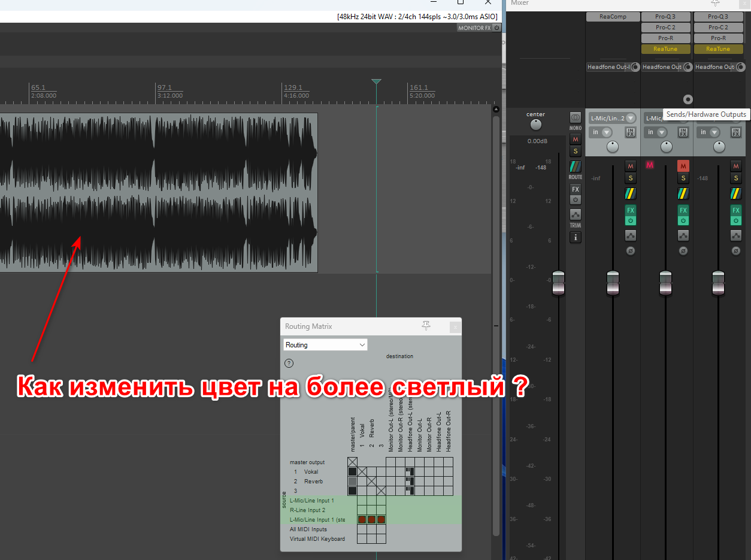Click ruler position 97.1 on timeline
The image size is (751, 560).
[x=165, y=87]
